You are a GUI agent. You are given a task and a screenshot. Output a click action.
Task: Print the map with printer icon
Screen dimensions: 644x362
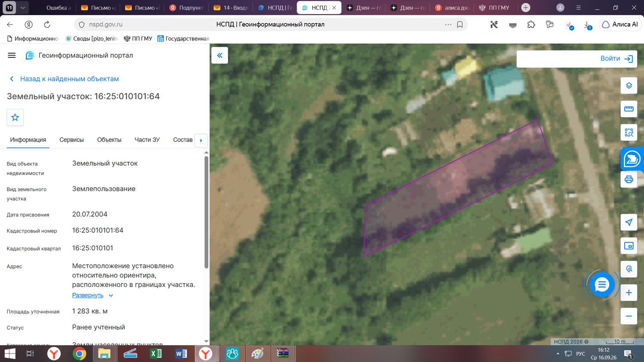click(629, 179)
